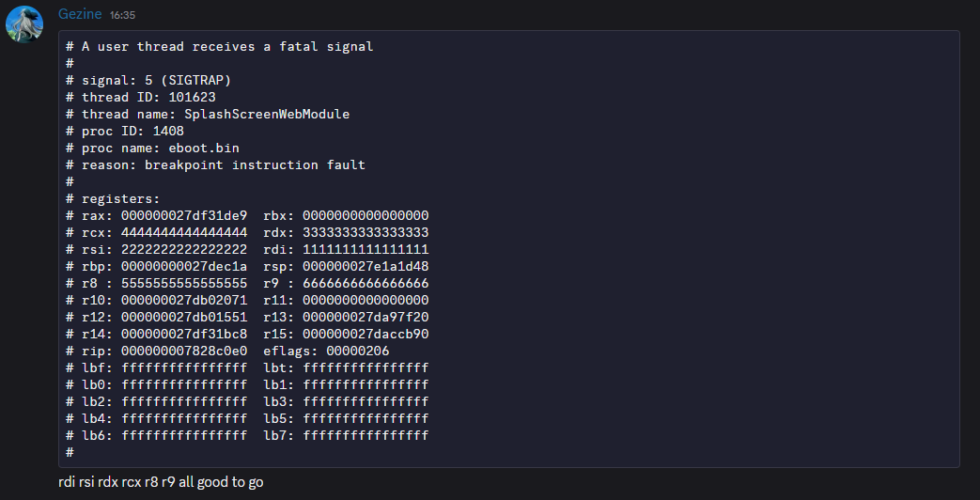Click the proc ID 1408 line

tap(125, 132)
